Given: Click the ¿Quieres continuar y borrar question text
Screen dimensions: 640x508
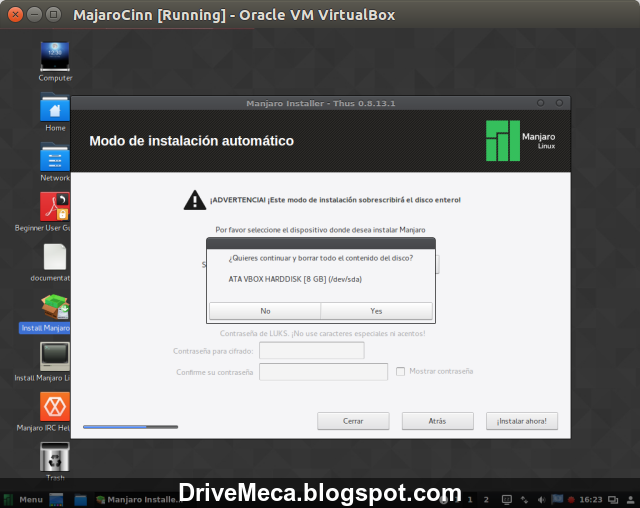Looking at the screenshot, I should coord(321,258).
